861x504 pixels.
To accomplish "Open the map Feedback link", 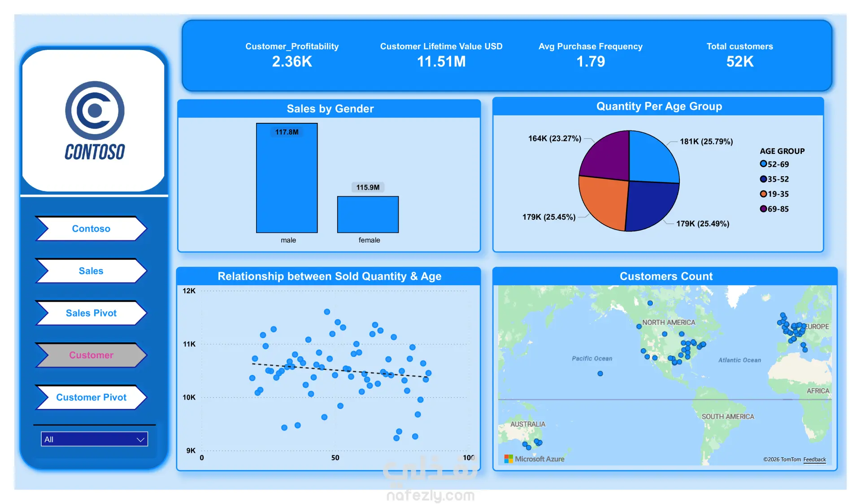I will click(x=814, y=460).
